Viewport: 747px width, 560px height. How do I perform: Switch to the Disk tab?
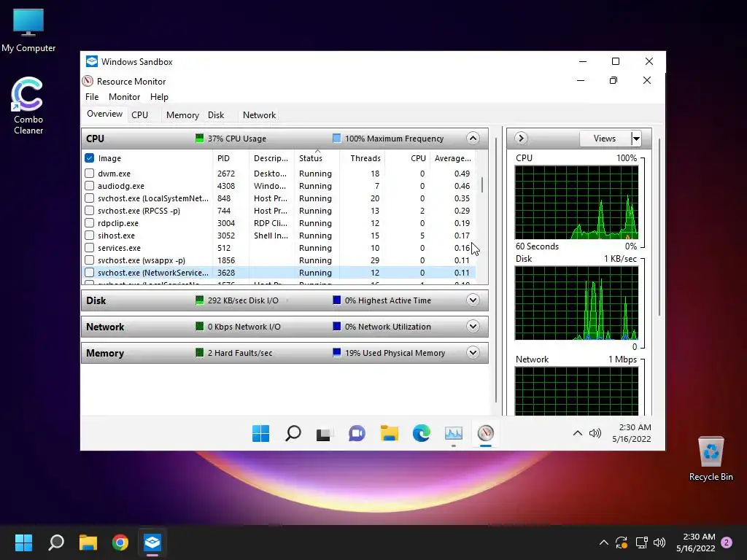[216, 114]
